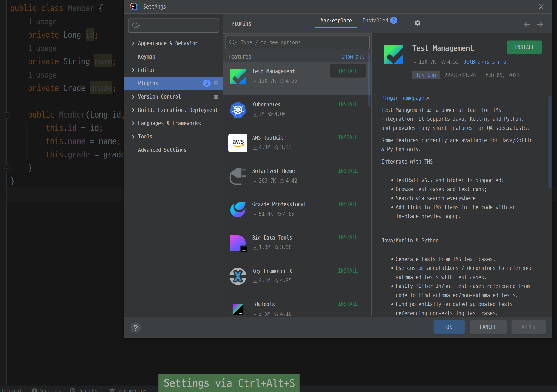The height and width of the screenshot is (392, 557).
Task: Click the plugin list scrollbar
Action: [x=369, y=79]
